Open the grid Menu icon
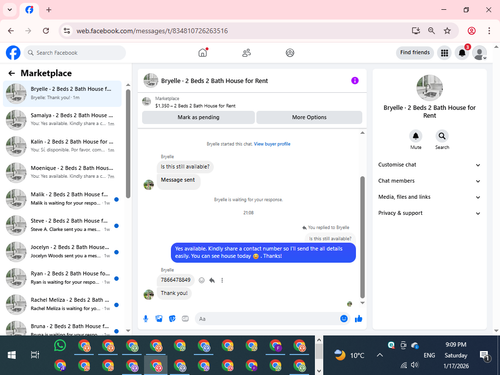This screenshot has width=500, height=375. pos(444,53)
